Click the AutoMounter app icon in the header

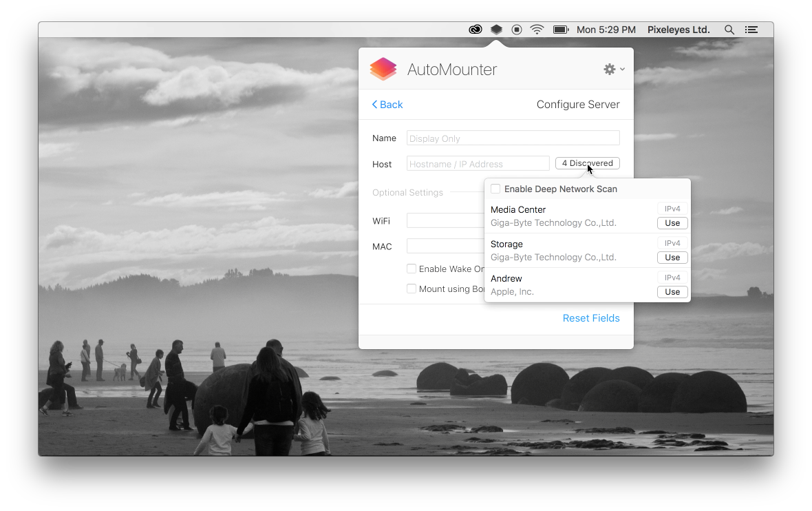coord(383,69)
